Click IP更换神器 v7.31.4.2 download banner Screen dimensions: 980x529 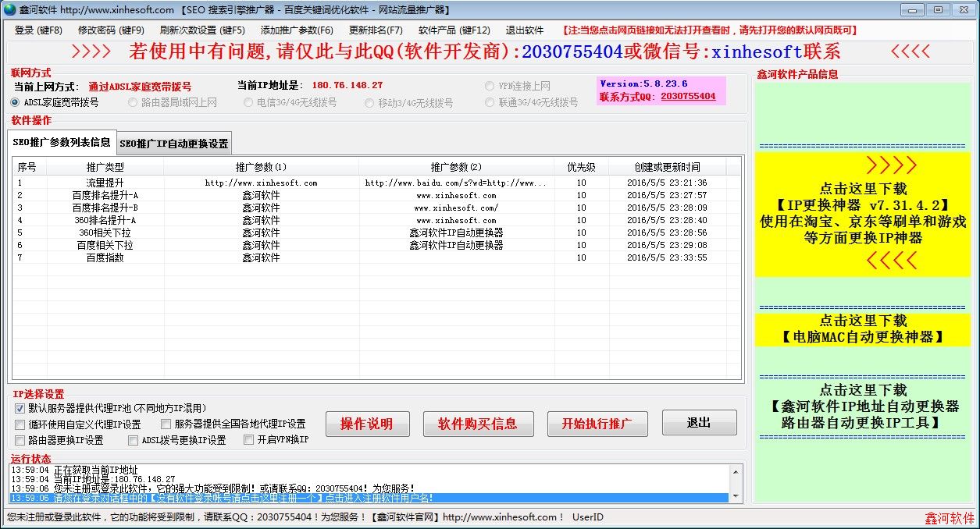pyautogui.click(x=862, y=213)
